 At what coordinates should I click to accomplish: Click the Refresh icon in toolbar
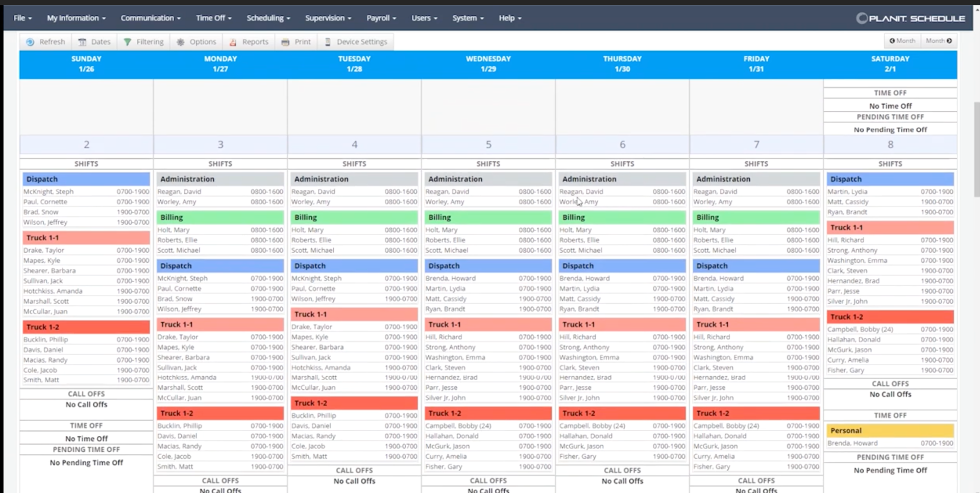30,42
